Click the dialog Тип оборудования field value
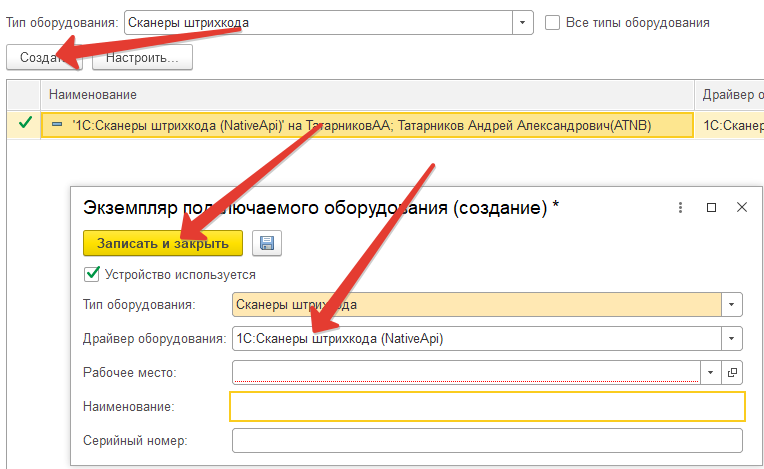This screenshot has height=469, width=764. click(x=477, y=305)
